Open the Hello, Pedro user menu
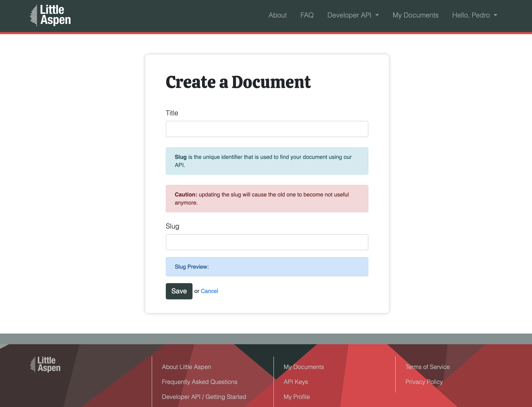532x407 pixels. point(474,15)
